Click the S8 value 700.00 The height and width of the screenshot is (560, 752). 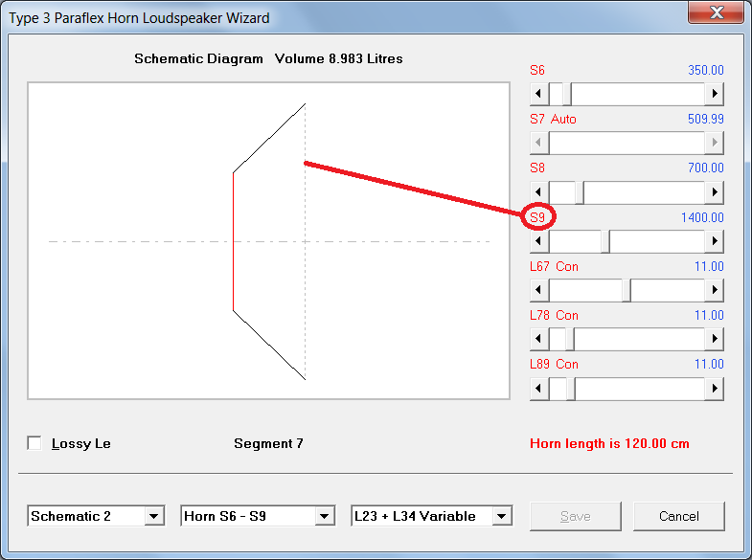(x=705, y=168)
